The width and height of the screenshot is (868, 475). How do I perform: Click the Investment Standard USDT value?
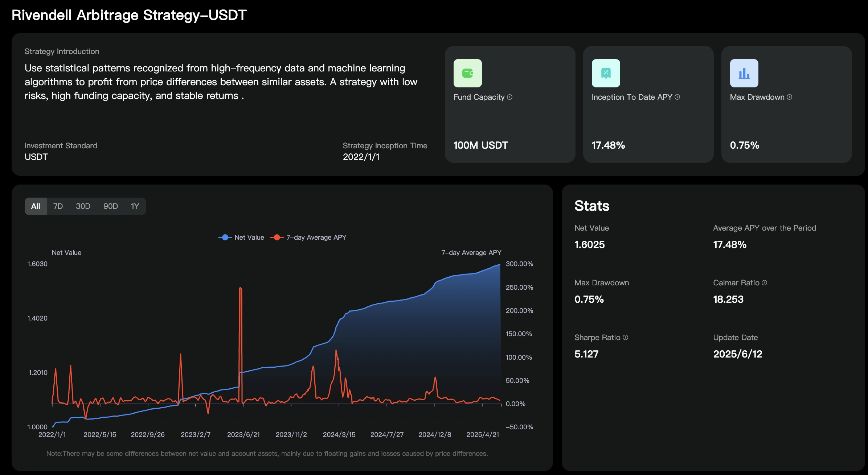click(x=36, y=157)
